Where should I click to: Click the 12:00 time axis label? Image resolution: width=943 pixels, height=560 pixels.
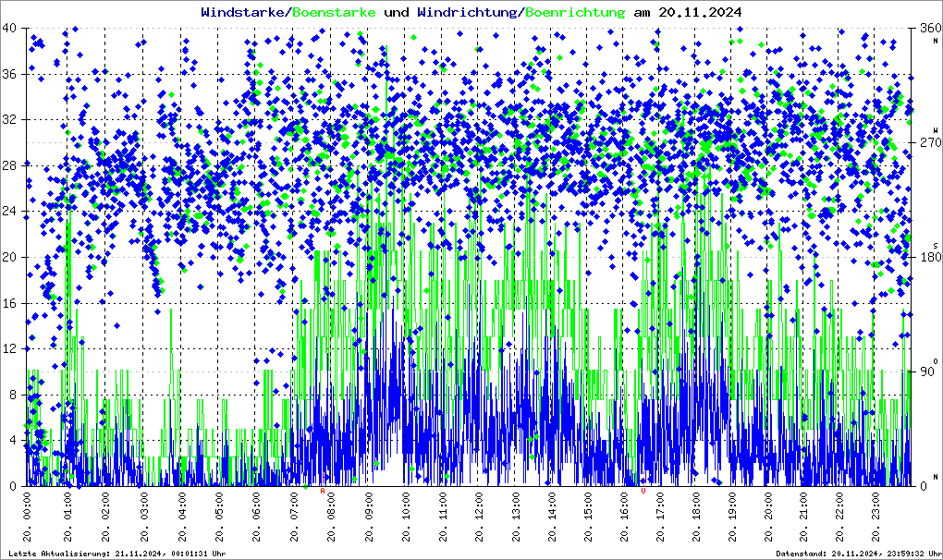point(479,519)
